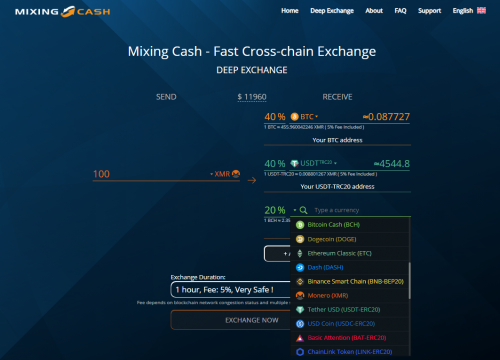Focus the Type a currency search box
The height and width of the screenshot is (360, 500).
click(362, 210)
